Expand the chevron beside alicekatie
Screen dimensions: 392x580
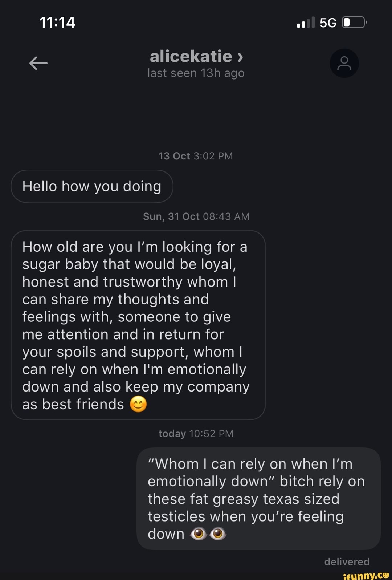[x=240, y=57]
